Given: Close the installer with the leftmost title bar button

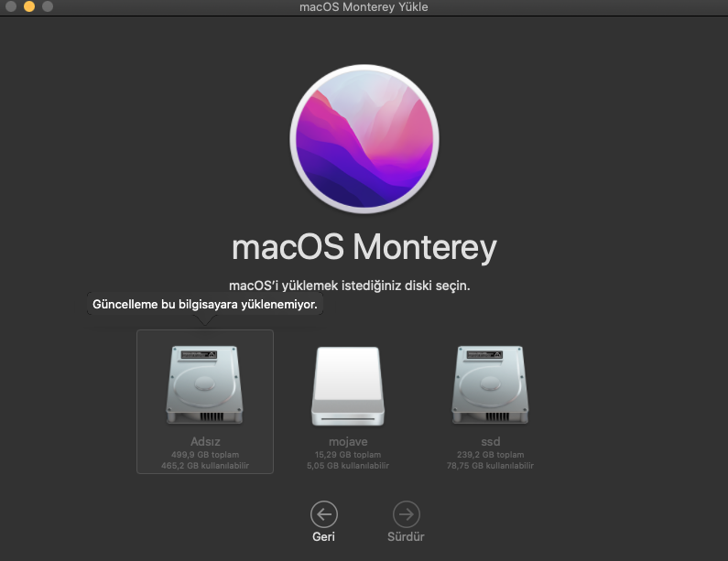Looking at the screenshot, I should [x=10, y=7].
